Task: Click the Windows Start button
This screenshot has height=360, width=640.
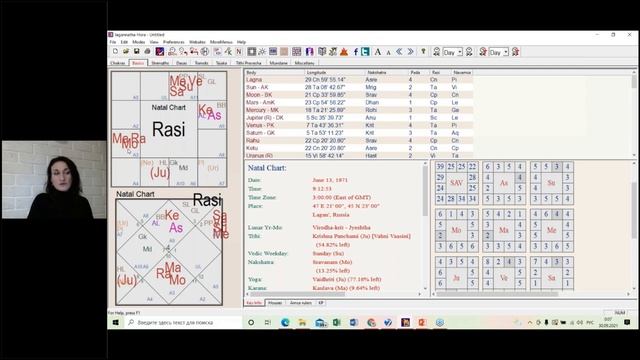Action: (116, 322)
